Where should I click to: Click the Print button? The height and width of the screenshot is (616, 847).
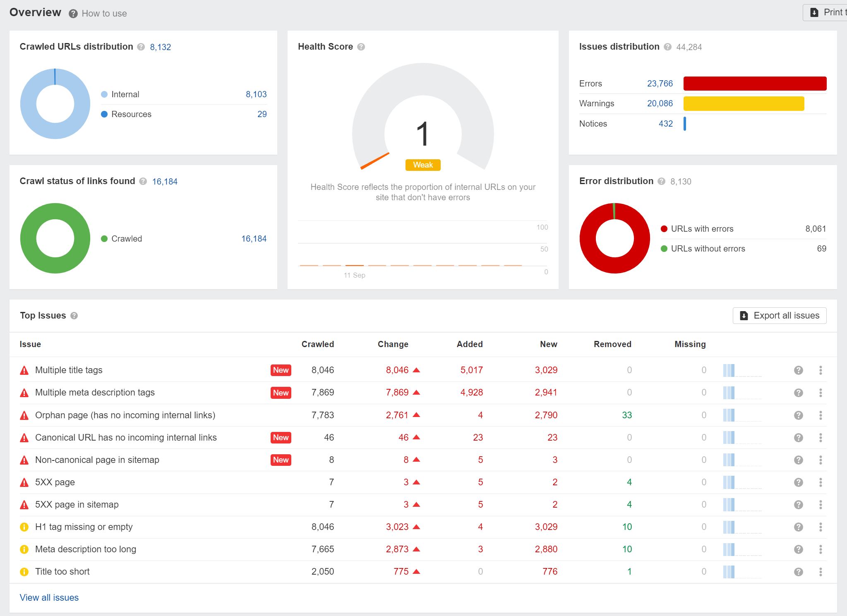(x=825, y=12)
